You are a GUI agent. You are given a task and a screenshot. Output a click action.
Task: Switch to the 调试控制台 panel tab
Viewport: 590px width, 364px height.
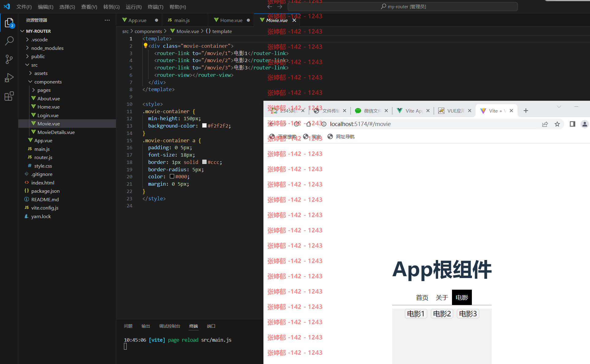click(x=170, y=326)
